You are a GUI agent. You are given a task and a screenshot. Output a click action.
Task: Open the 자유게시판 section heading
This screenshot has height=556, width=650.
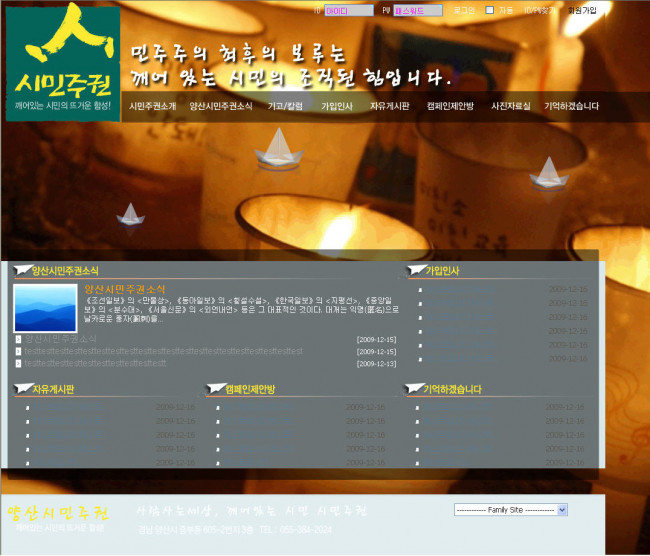pyautogui.click(x=53, y=389)
